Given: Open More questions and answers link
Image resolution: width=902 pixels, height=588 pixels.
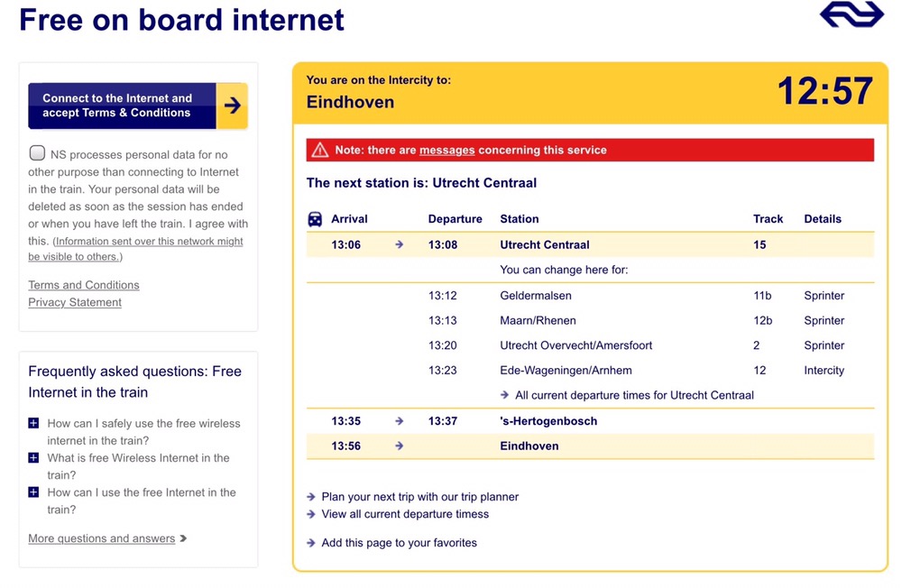Looking at the screenshot, I should pyautogui.click(x=102, y=538).
